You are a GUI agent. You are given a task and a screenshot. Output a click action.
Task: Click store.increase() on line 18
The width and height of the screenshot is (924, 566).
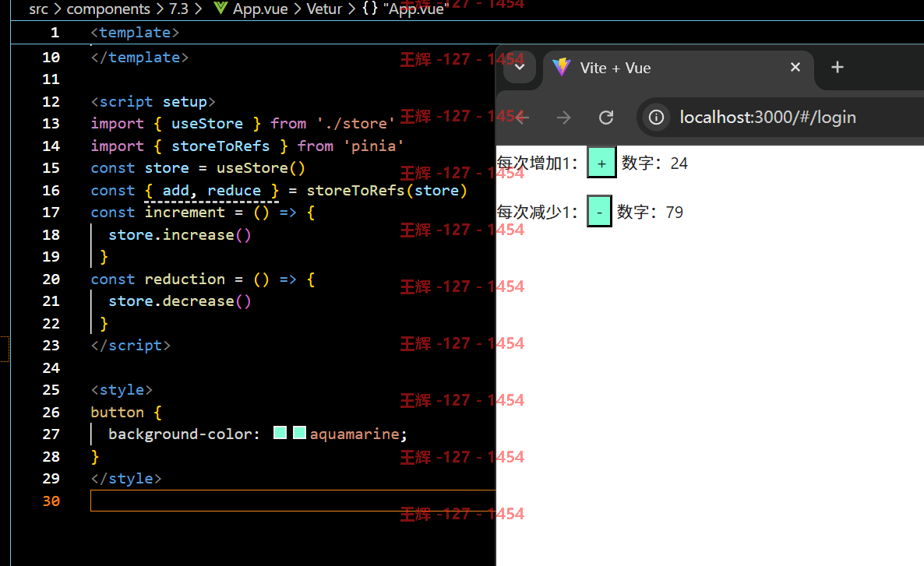coord(180,234)
